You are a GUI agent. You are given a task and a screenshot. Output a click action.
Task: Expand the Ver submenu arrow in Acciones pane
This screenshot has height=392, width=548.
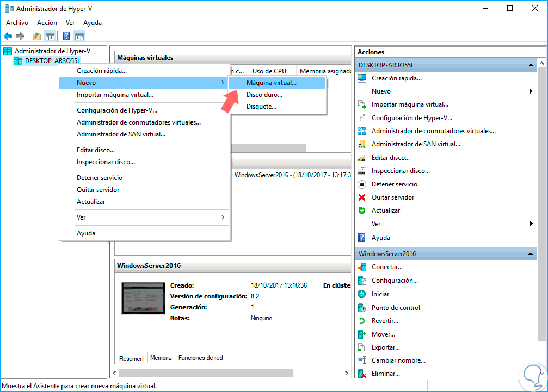pos(531,224)
